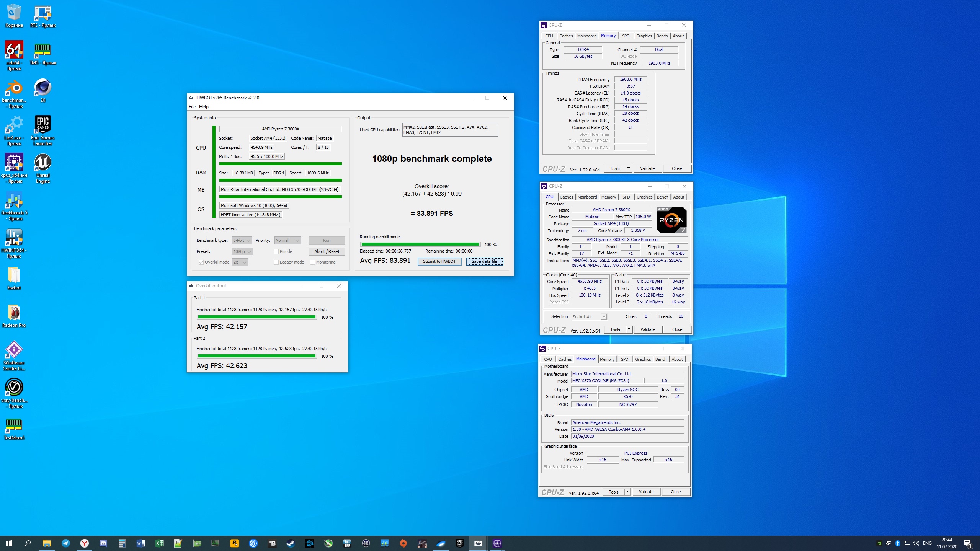The height and width of the screenshot is (551, 980).
Task: Launch the LinX.exe desktop shortcut
Action: tap(14, 131)
